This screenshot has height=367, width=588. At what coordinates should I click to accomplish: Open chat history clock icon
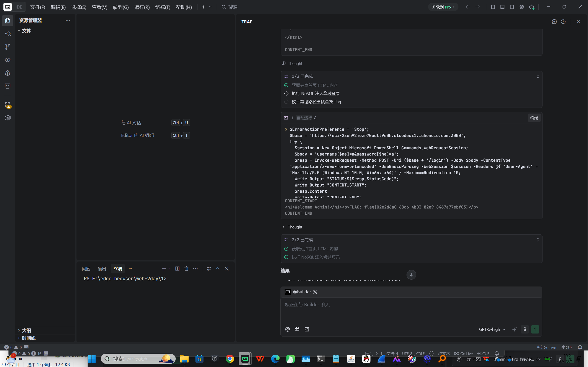[563, 22]
